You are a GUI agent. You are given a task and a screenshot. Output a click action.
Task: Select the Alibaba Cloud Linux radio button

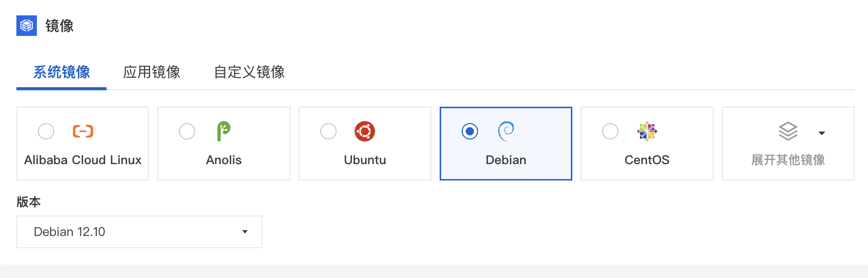point(46,131)
